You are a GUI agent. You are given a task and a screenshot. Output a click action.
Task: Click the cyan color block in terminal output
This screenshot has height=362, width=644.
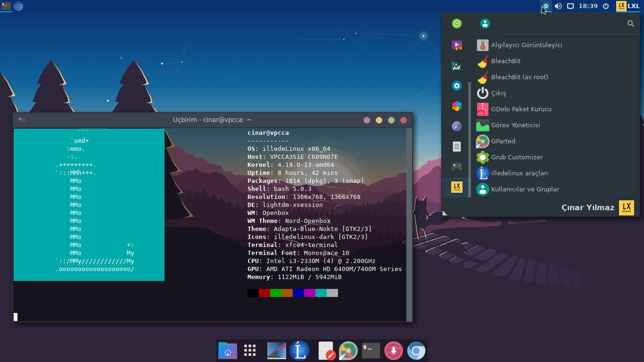[x=321, y=293]
